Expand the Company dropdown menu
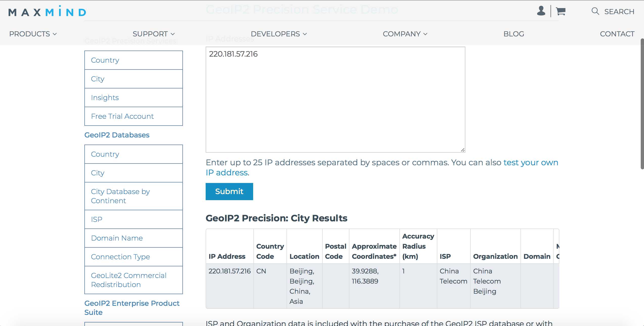 click(405, 34)
